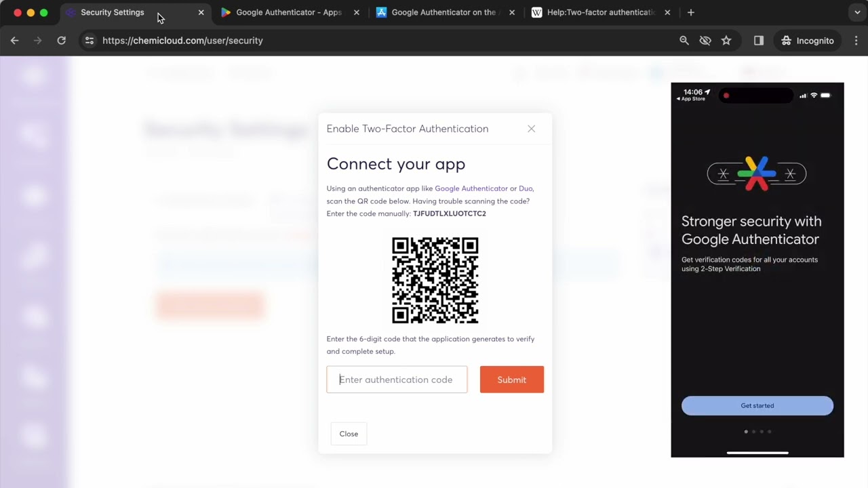
Task: Click the QR code image
Action: pyautogui.click(x=435, y=281)
